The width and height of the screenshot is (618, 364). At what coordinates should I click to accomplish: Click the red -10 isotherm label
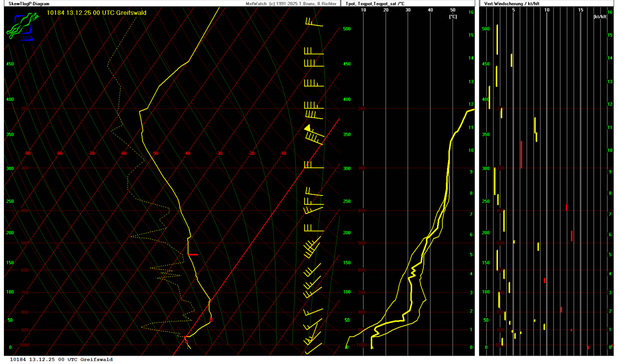(283, 154)
